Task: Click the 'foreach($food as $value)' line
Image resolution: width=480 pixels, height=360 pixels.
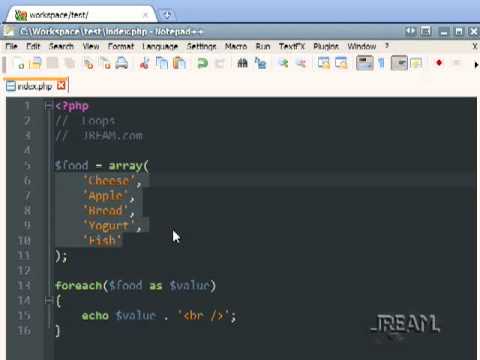Action: pos(135,286)
